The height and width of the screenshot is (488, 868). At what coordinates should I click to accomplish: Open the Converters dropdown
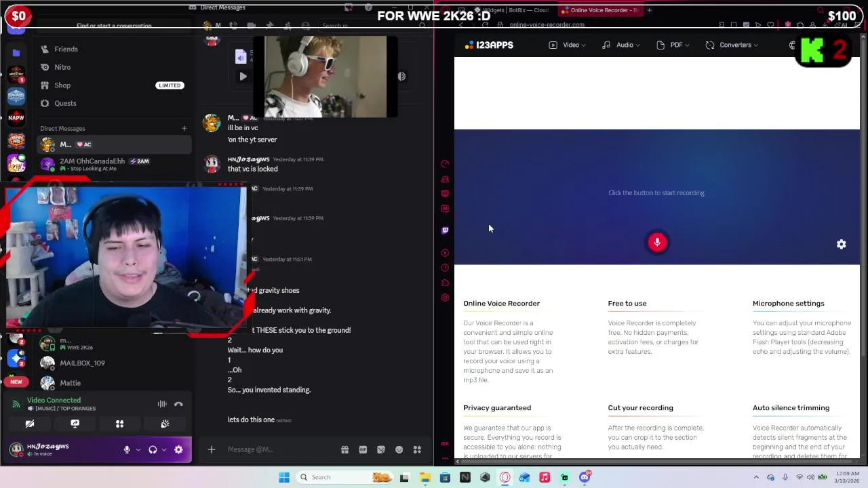(x=732, y=45)
